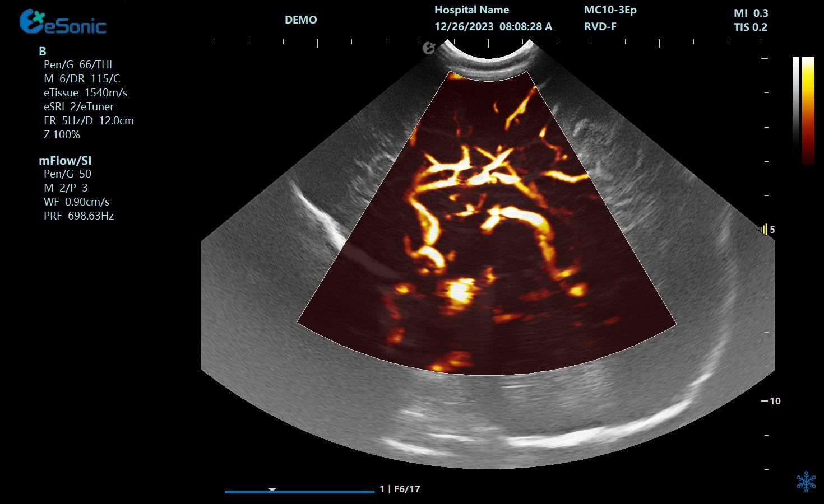
Task: Select the mFlow/SI mode label
Action: 64,161
